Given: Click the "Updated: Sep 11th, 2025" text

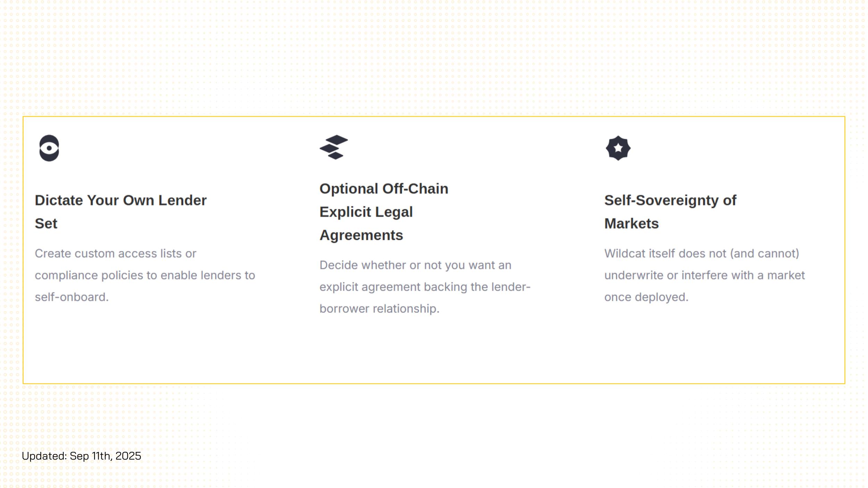Looking at the screenshot, I should (x=82, y=456).
